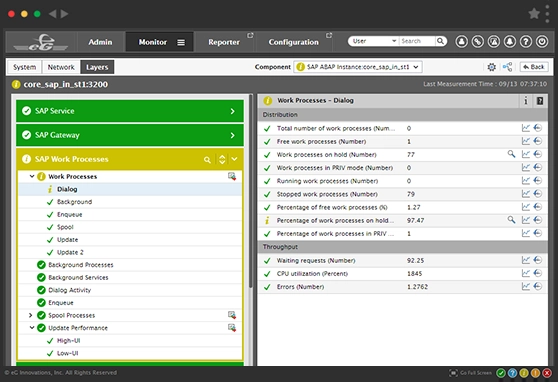
Task: Open graph for Total number of work processes
Action: (526, 128)
